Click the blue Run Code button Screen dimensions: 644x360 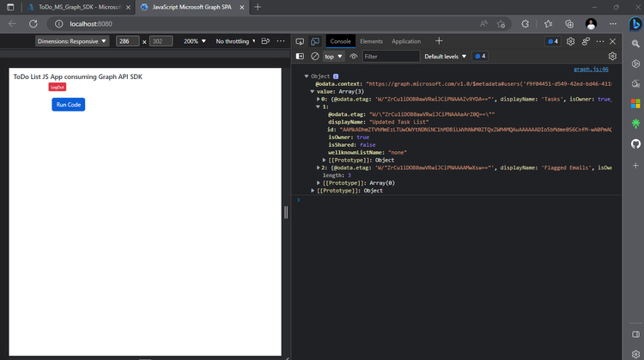(68, 104)
